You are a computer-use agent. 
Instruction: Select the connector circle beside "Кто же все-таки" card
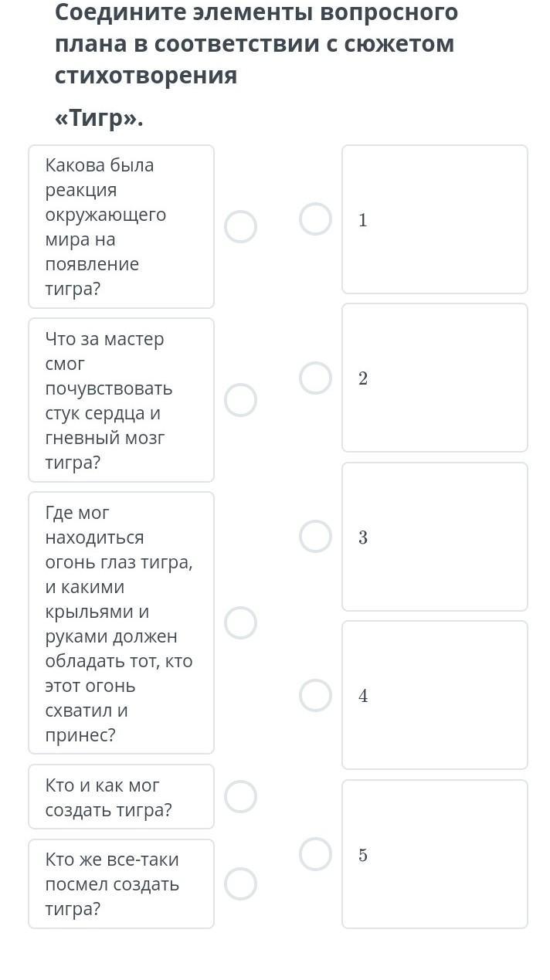tap(240, 883)
